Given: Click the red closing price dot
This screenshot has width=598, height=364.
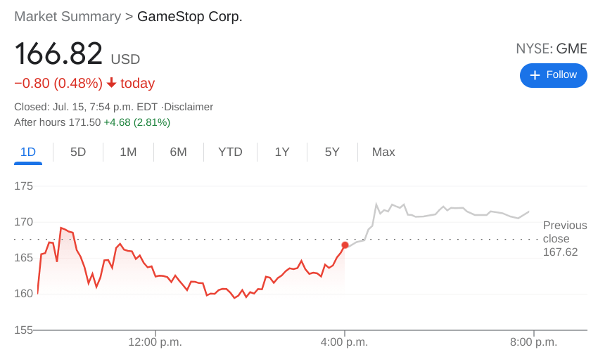Looking at the screenshot, I should 345,245.
